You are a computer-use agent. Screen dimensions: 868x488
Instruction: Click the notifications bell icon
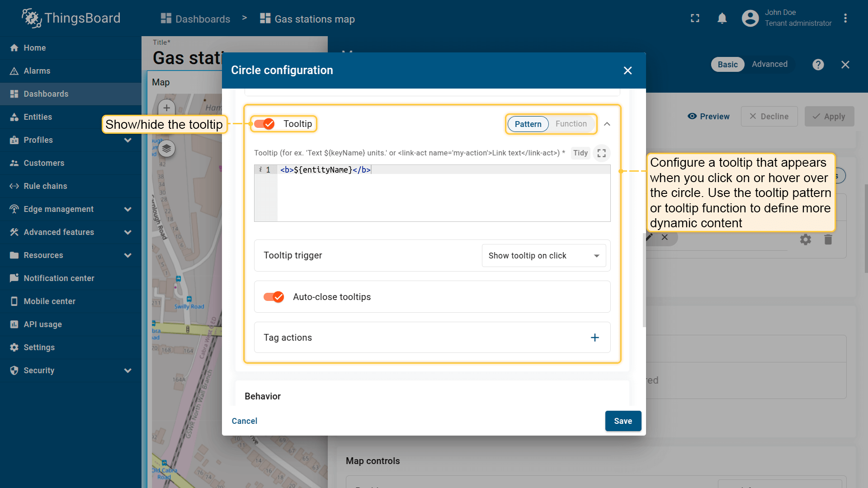(x=722, y=19)
